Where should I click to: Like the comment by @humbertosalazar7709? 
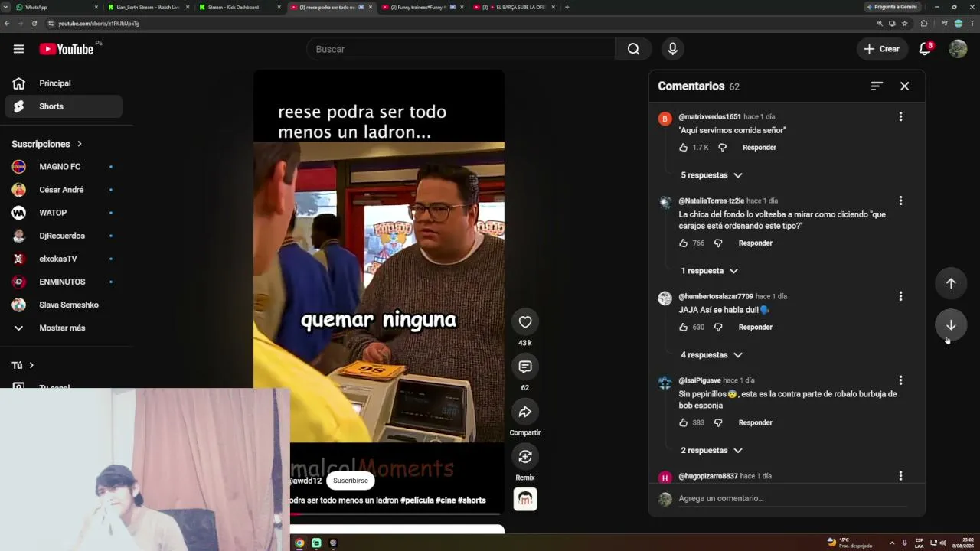coord(684,328)
